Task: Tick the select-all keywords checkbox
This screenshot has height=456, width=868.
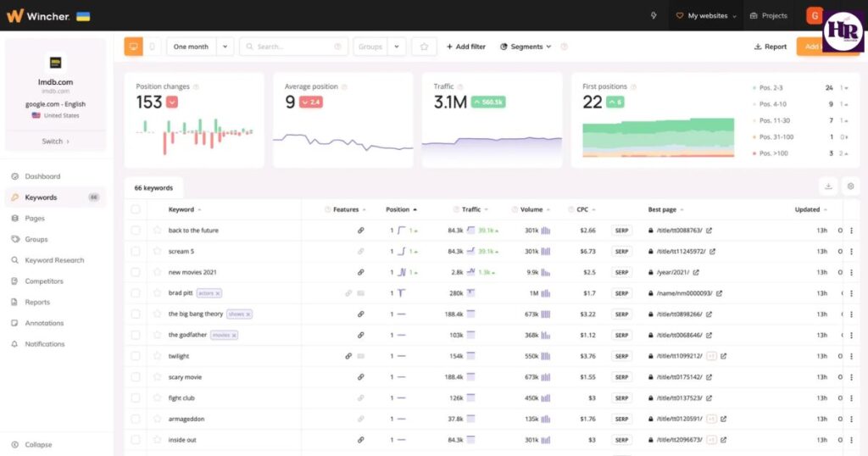Action: (x=136, y=209)
